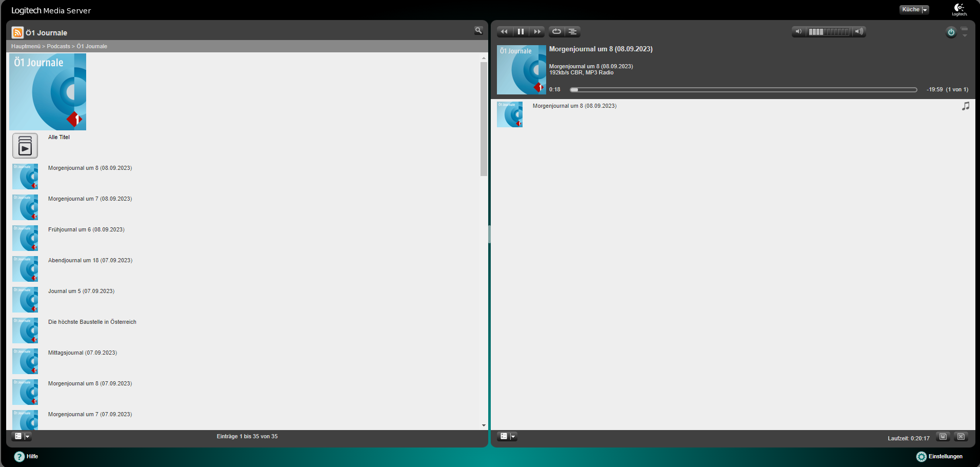Image resolution: width=980 pixels, height=467 pixels.
Task: Click thumbnail beside Die höchste Baustelle
Action: point(25,330)
